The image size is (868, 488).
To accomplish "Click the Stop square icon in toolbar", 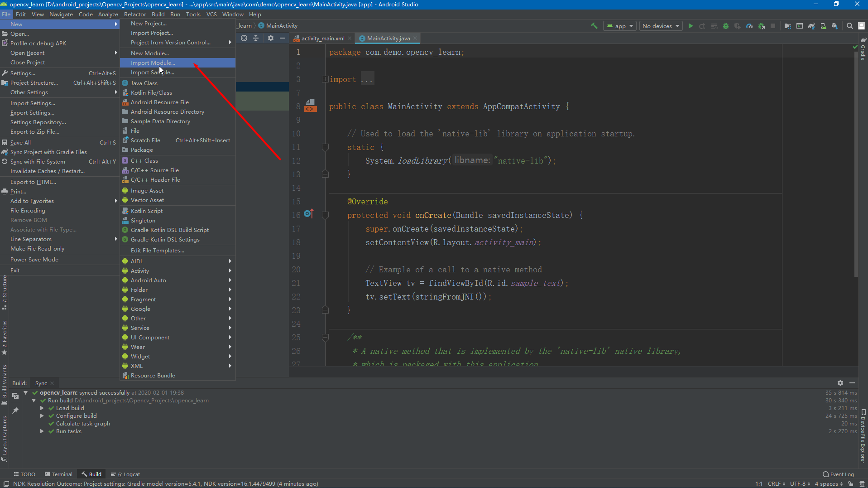I will coord(773,26).
